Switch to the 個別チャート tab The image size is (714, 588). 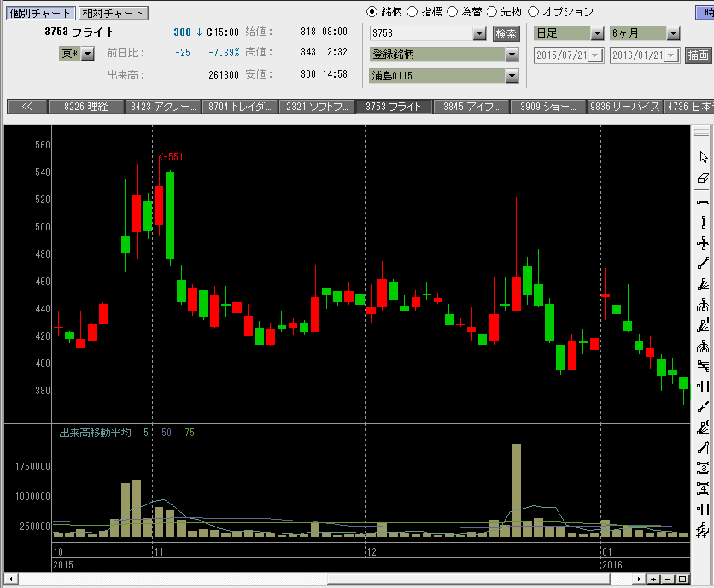pyautogui.click(x=40, y=13)
